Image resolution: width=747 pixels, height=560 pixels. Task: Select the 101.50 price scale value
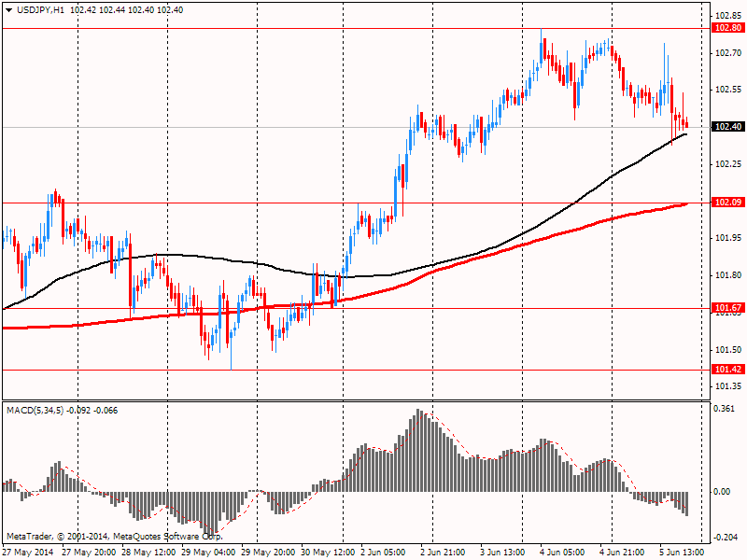pyautogui.click(x=728, y=349)
